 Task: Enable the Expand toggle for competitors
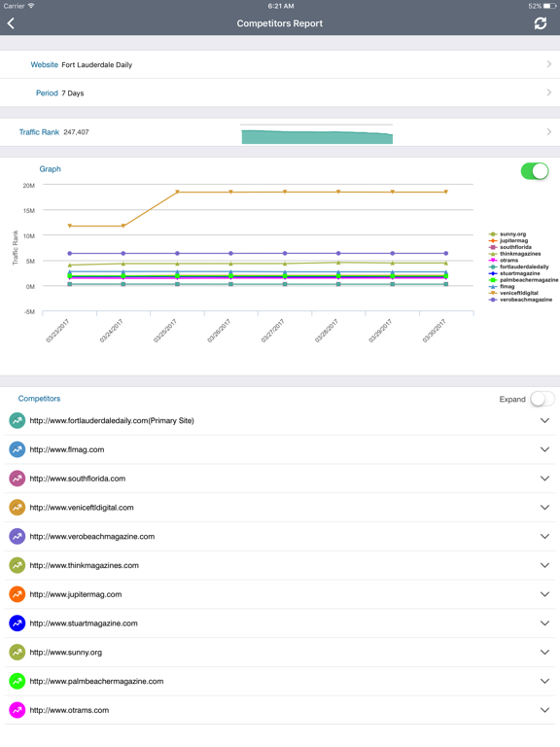click(x=542, y=399)
